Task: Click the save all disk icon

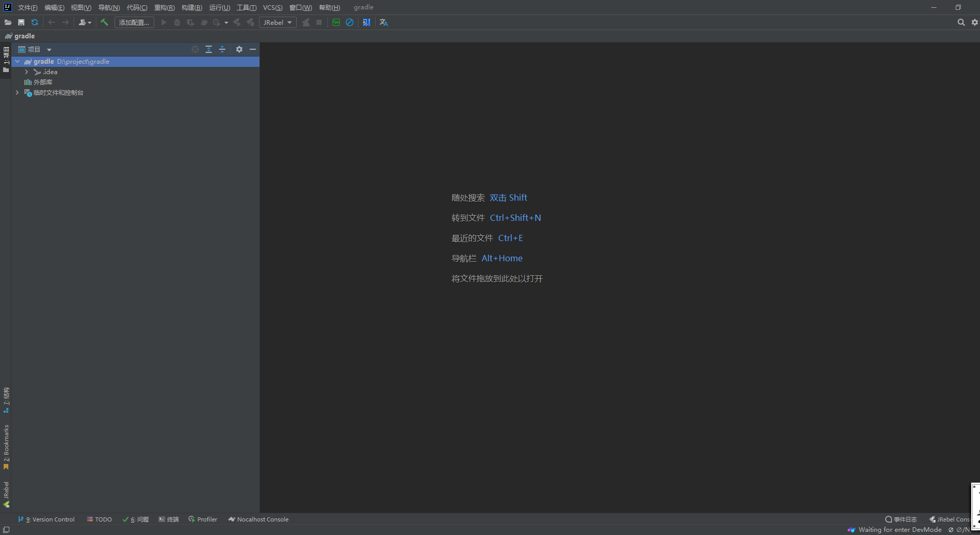Action: point(21,22)
